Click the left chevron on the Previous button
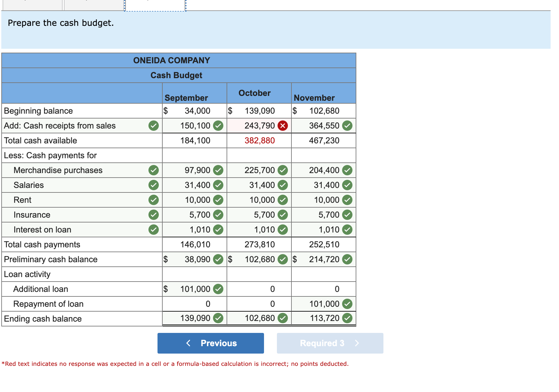The height and width of the screenshot is (392, 559). click(x=188, y=343)
